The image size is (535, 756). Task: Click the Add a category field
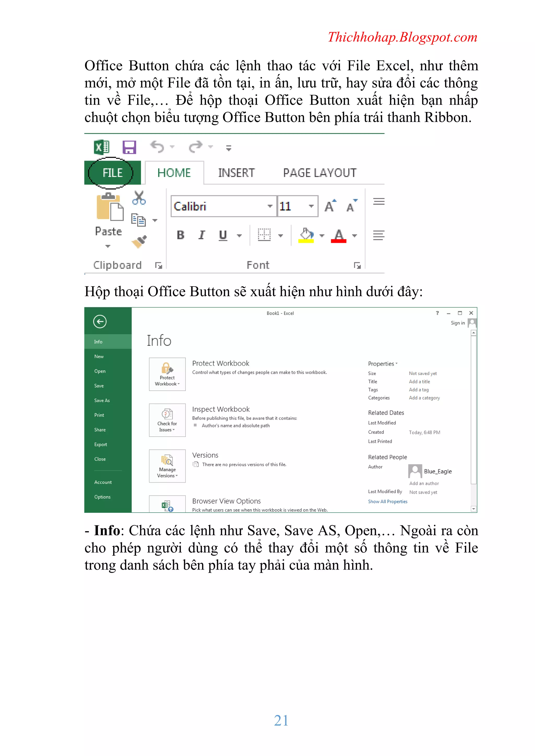[424, 398]
